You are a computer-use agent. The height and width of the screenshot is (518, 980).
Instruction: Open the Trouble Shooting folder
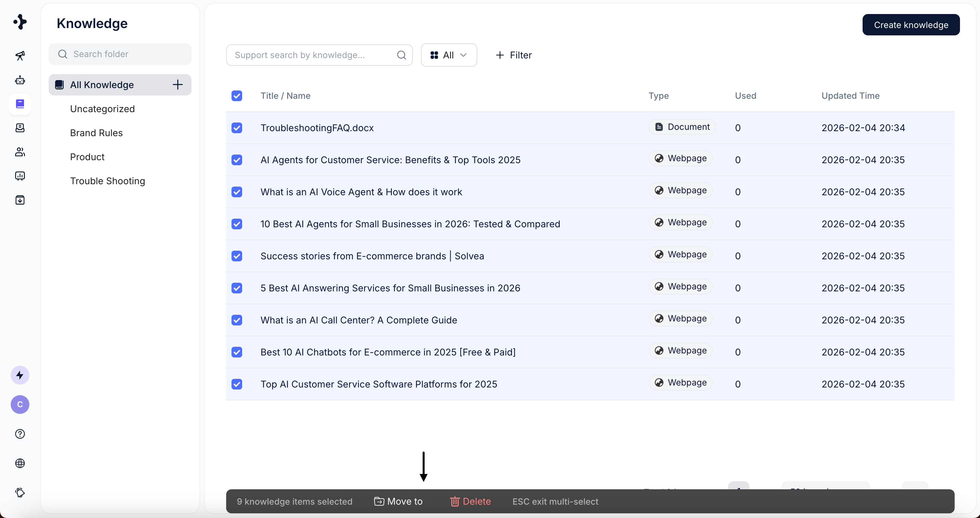(x=107, y=181)
